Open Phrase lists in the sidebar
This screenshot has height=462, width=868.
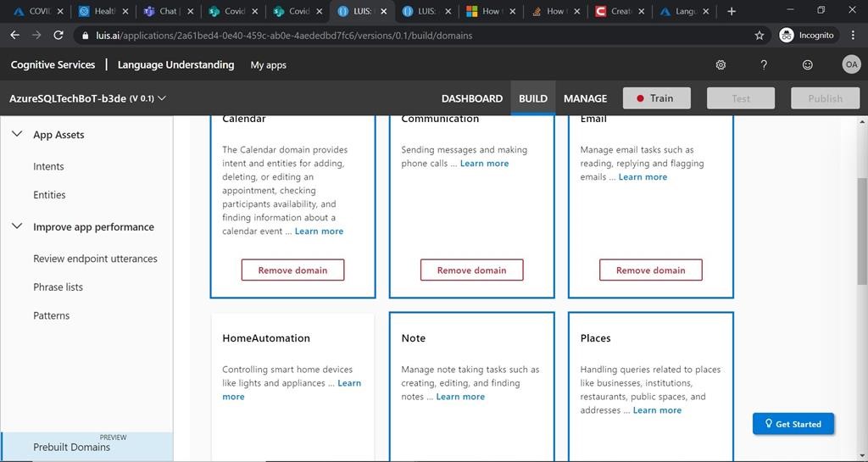tap(58, 287)
